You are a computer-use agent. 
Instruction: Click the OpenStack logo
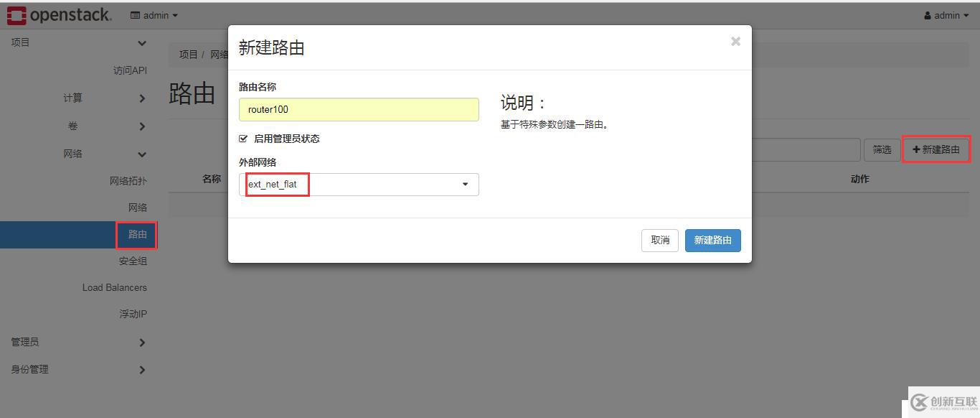coord(59,15)
